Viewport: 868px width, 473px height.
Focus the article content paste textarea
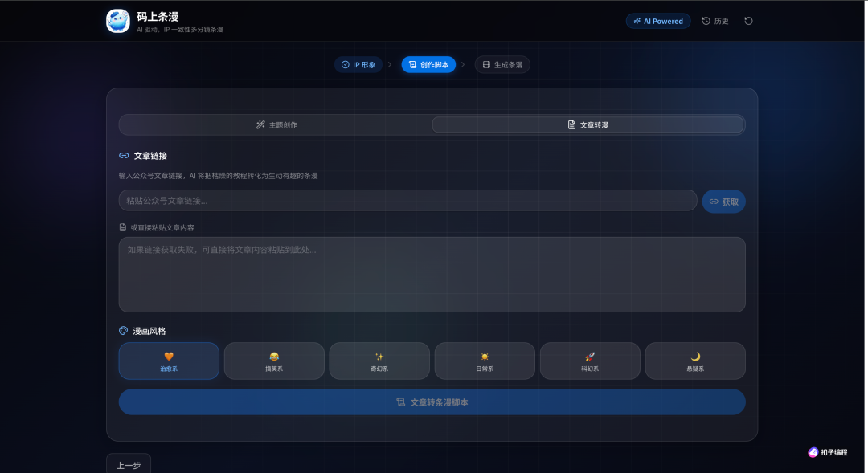pyautogui.click(x=432, y=275)
